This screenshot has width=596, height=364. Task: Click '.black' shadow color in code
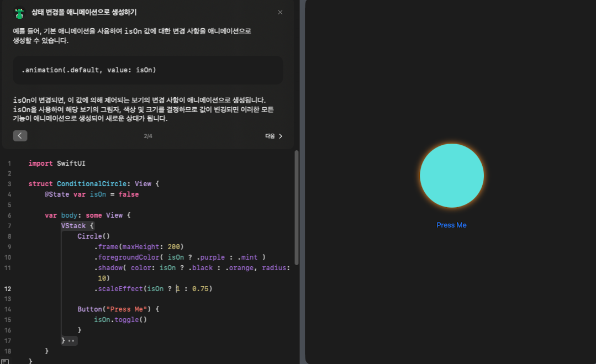point(201,268)
